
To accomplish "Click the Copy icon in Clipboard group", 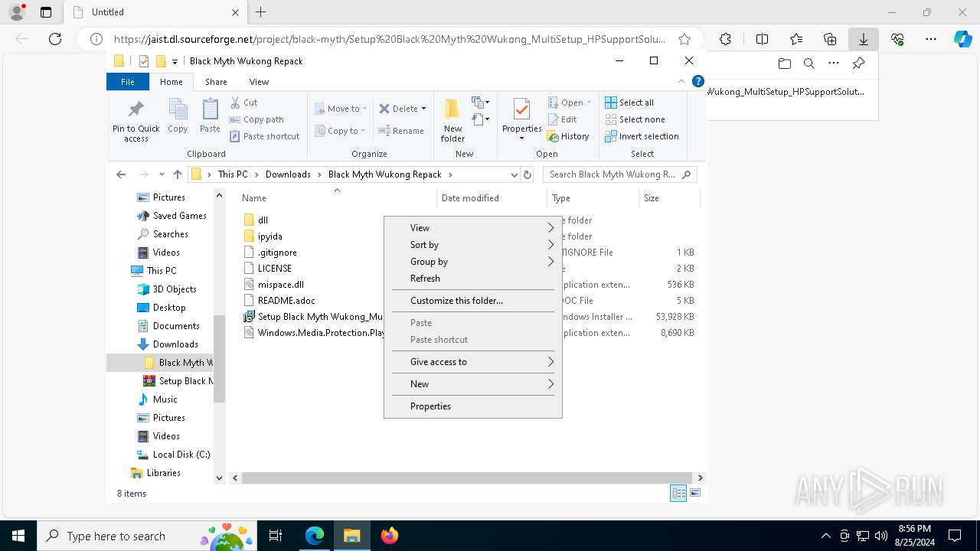I will (178, 116).
